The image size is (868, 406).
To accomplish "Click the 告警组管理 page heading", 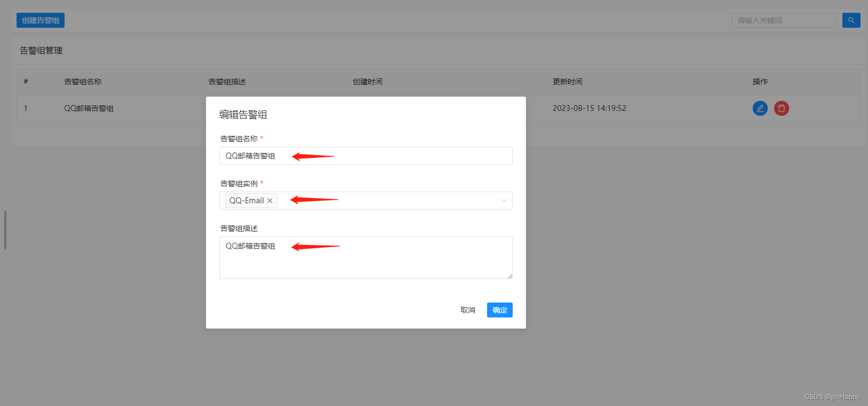I will (x=41, y=50).
